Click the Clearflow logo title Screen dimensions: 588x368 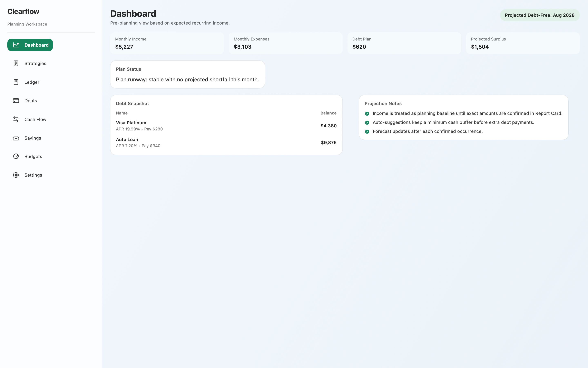click(x=23, y=11)
